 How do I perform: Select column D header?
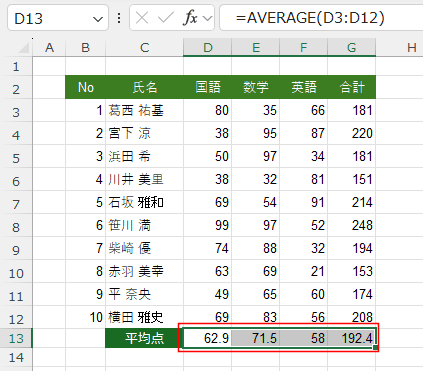(208, 48)
